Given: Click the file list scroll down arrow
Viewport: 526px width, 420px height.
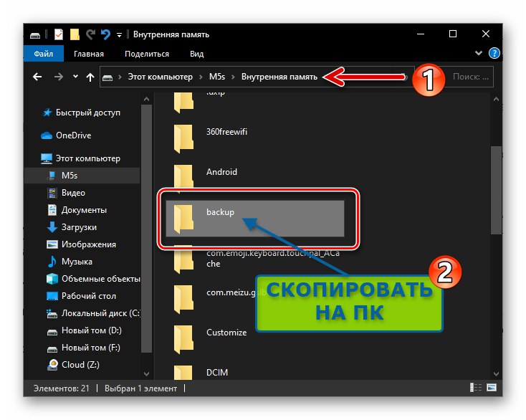Looking at the screenshot, I should pos(496,373).
